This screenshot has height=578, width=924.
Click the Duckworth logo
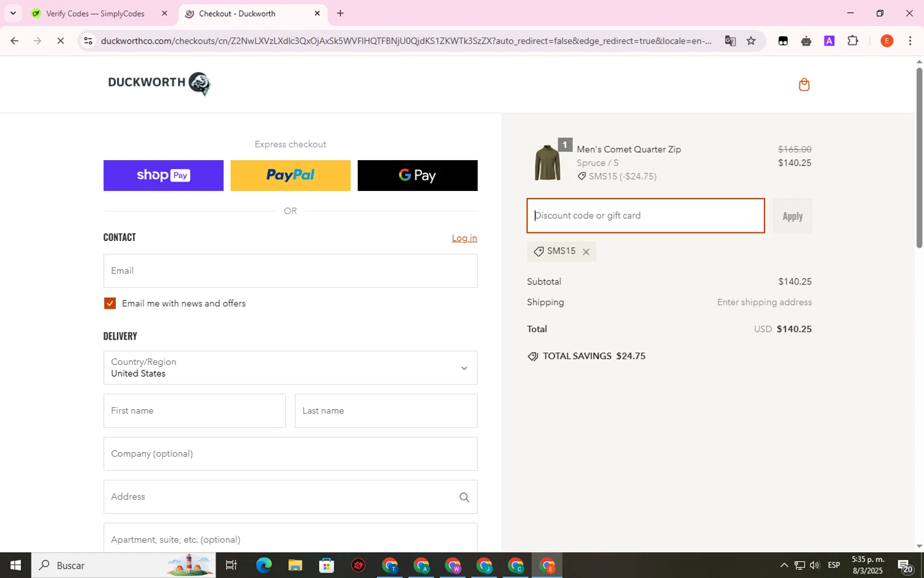point(159,83)
